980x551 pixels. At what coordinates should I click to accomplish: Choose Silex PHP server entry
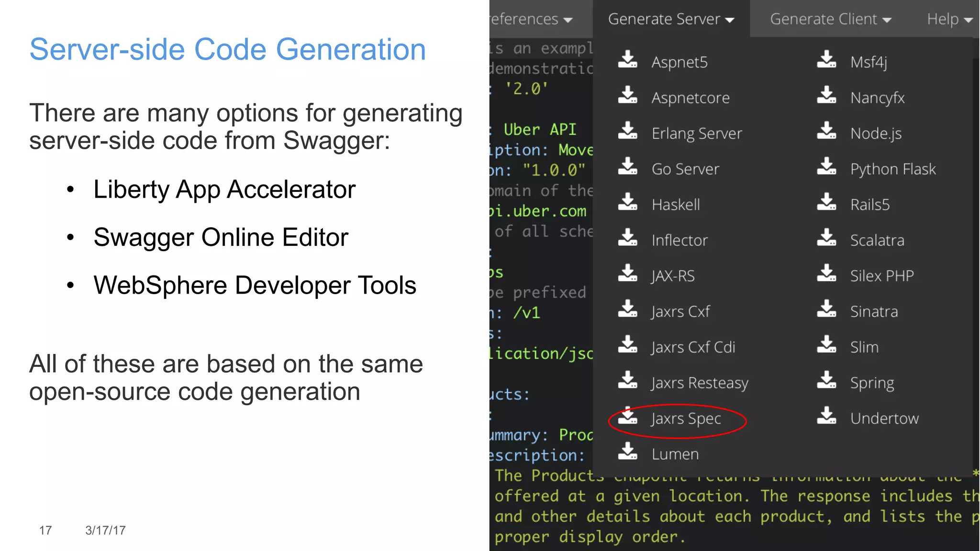(882, 276)
